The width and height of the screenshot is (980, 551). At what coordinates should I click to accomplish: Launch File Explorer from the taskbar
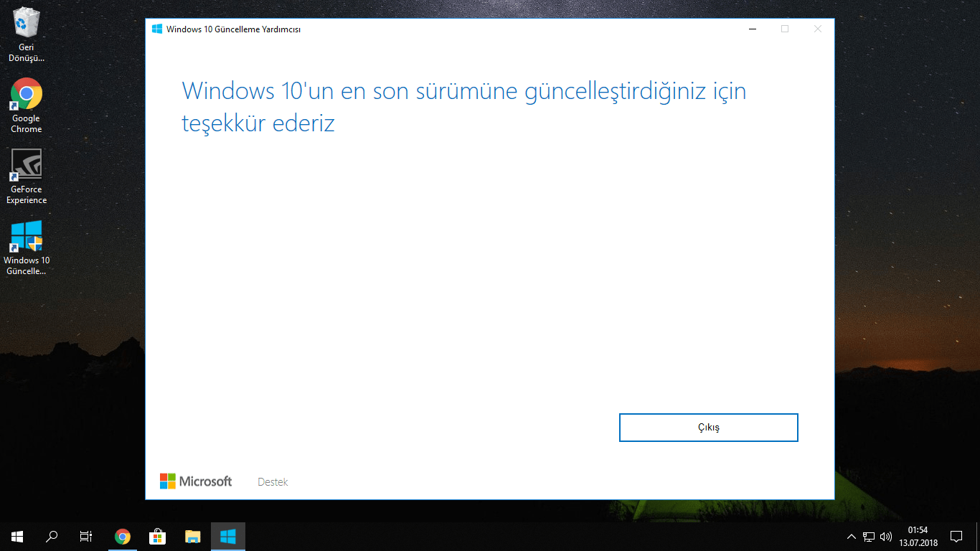tap(192, 536)
